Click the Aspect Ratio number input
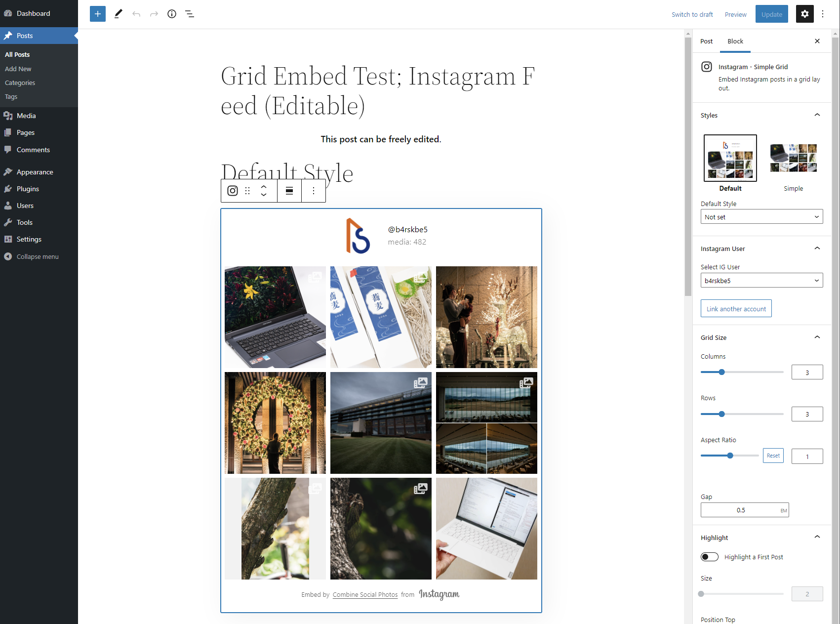This screenshot has width=840, height=624. pyautogui.click(x=807, y=456)
